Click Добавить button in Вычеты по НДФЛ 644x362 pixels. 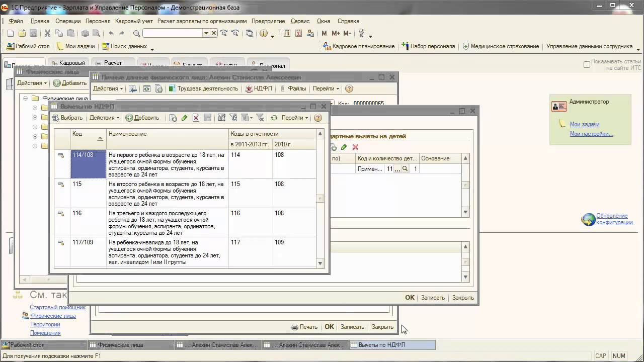pyautogui.click(x=142, y=118)
